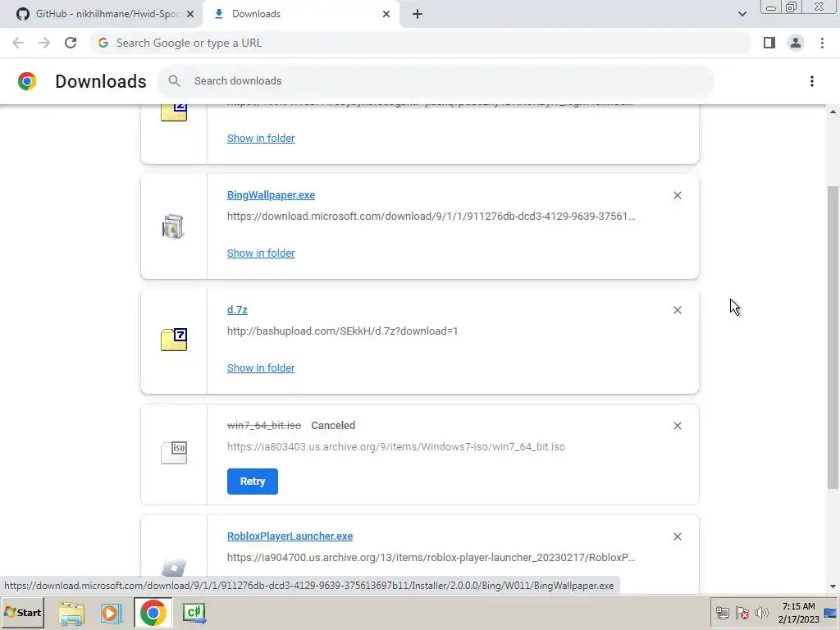Click the bashupload.com d.7z URL text

pyautogui.click(x=342, y=331)
